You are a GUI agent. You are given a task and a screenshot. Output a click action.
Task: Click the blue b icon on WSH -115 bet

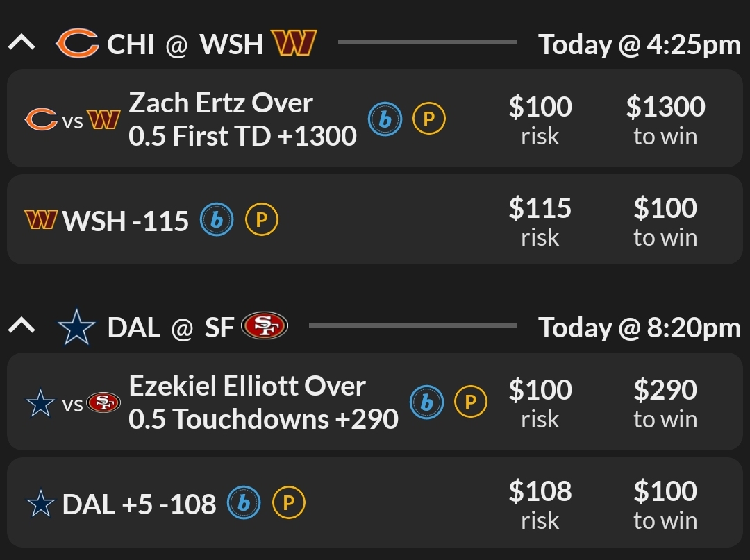[x=217, y=219]
